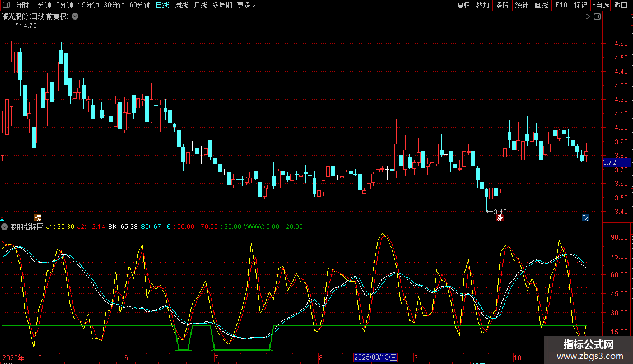This screenshot has width=633, height=364.
Task: Open the 更多 periods expander
Action: [246, 6]
